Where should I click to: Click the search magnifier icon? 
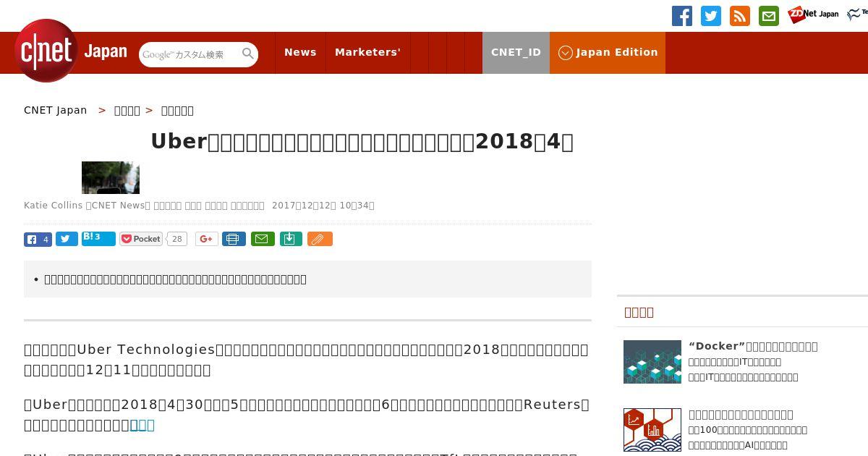point(248,54)
